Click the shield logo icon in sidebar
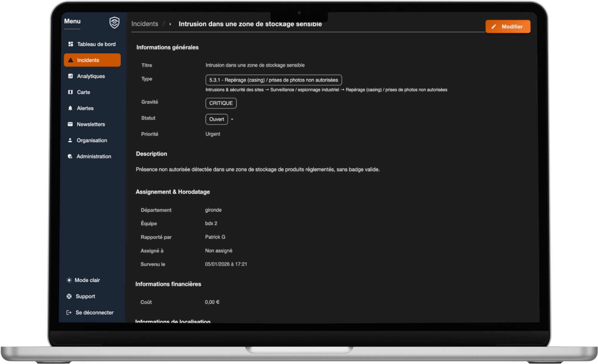Screen dimensions: 598x364 click(x=114, y=23)
